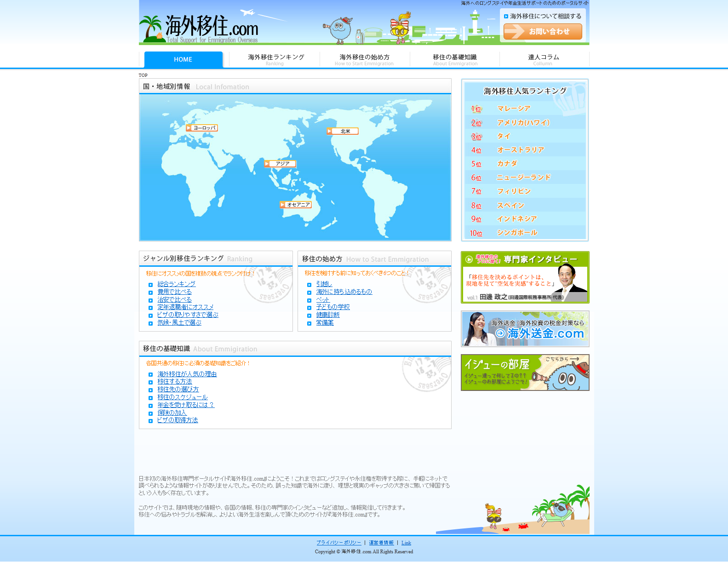
Task: Click the orange arrow icon on 北米 label
Action: [x=329, y=131]
